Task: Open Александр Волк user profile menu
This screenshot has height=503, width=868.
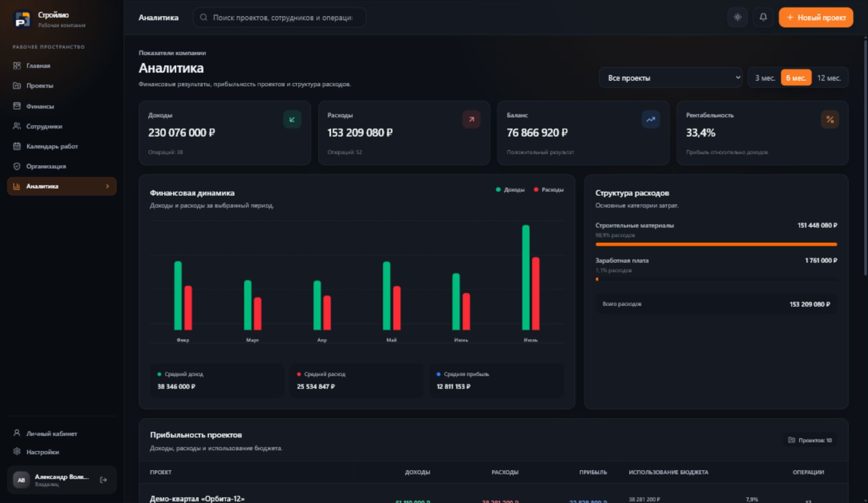Action: coord(54,480)
